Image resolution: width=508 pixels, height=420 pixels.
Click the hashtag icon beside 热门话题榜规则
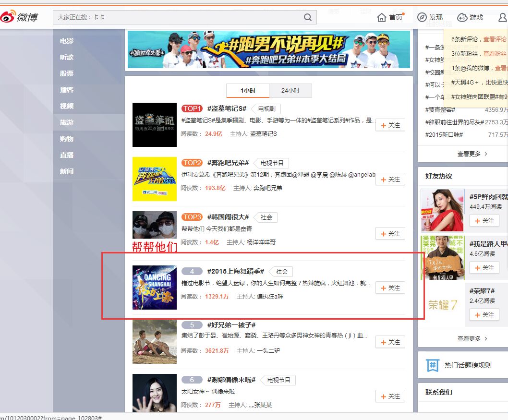(433, 365)
